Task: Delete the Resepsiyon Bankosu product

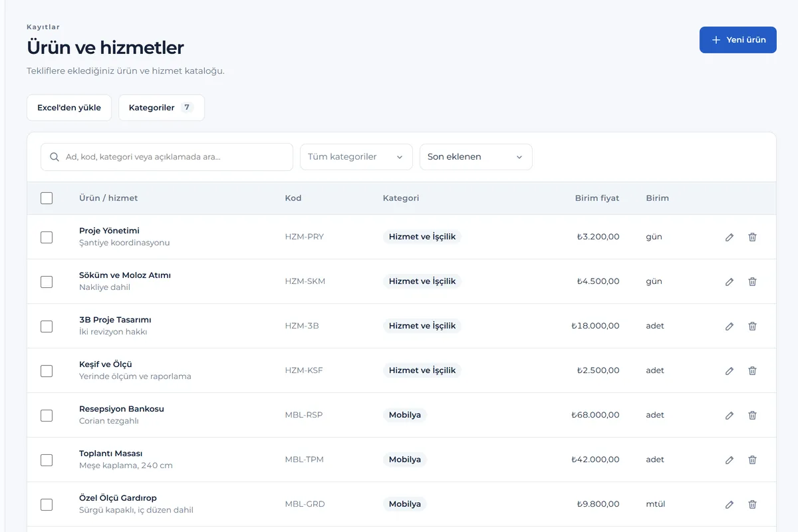Action: (x=752, y=415)
